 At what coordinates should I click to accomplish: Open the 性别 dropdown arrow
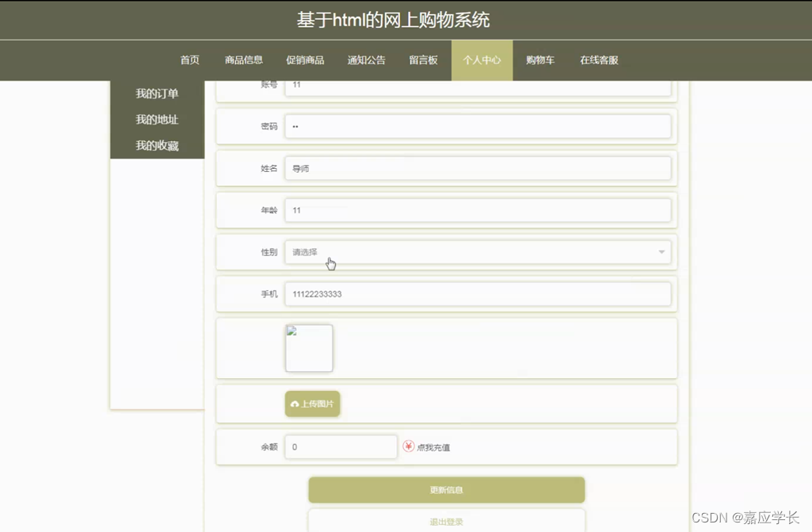pyautogui.click(x=661, y=252)
